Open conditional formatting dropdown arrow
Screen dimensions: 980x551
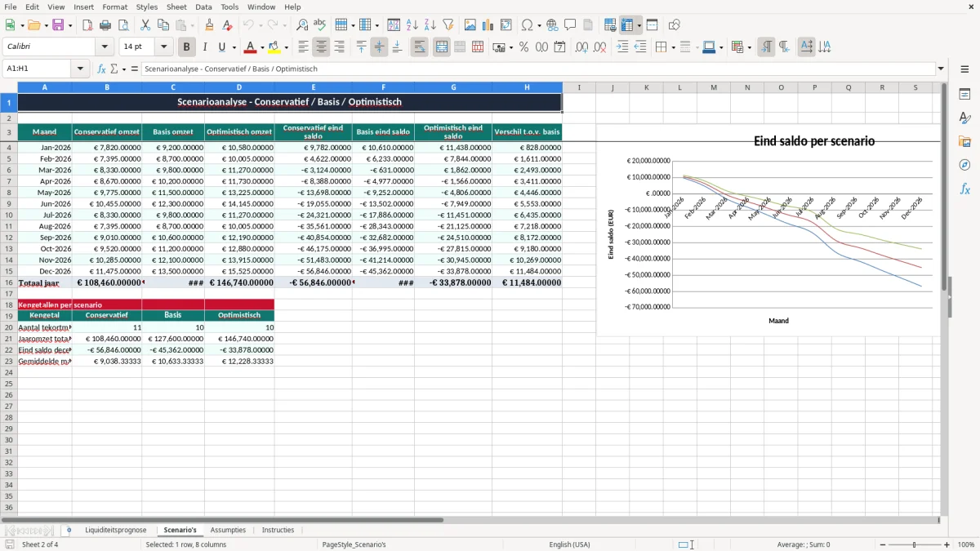pos(749,47)
